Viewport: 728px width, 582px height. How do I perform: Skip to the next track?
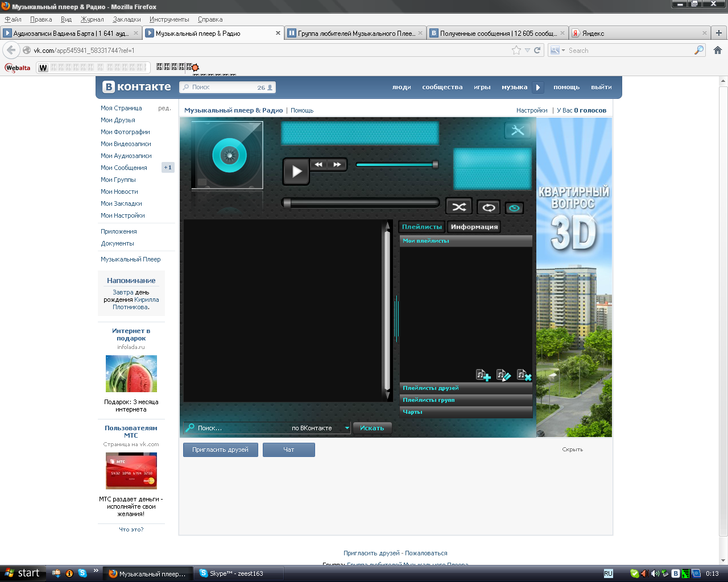tap(337, 164)
